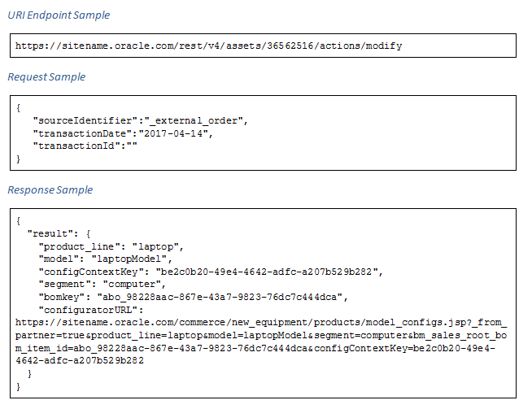The height and width of the screenshot is (409, 532).
Task: Click the closing brace of request sample
Action: [18, 159]
